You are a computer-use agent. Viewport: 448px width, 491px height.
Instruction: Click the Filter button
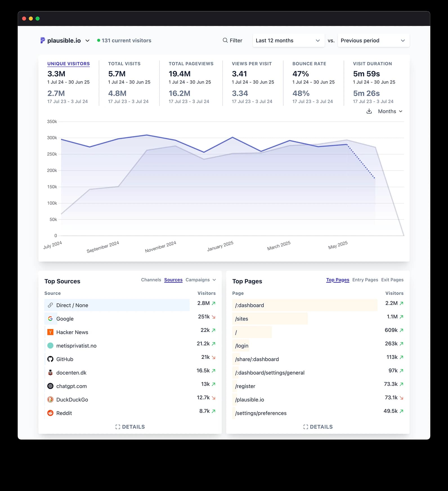point(232,40)
